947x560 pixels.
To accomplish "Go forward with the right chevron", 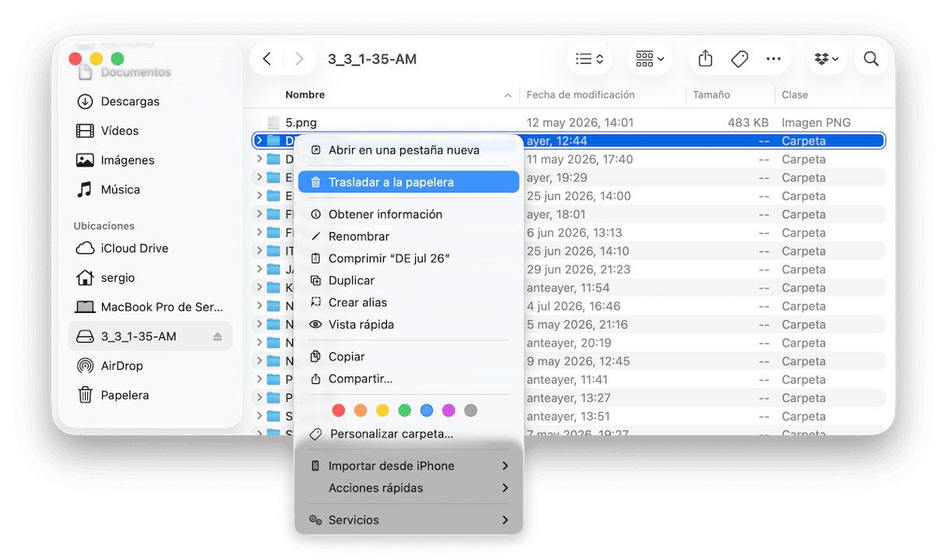I will (x=299, y=59).
